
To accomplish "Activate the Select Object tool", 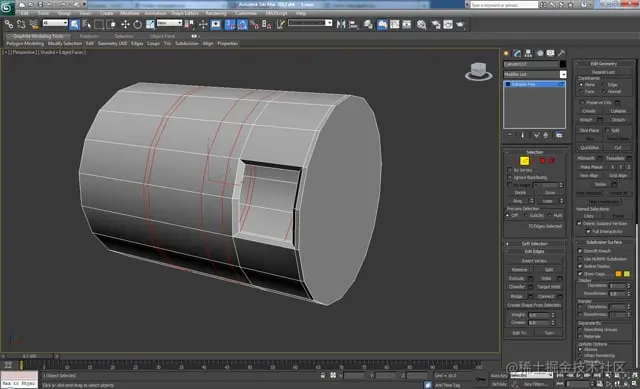I will coord(75,24).
